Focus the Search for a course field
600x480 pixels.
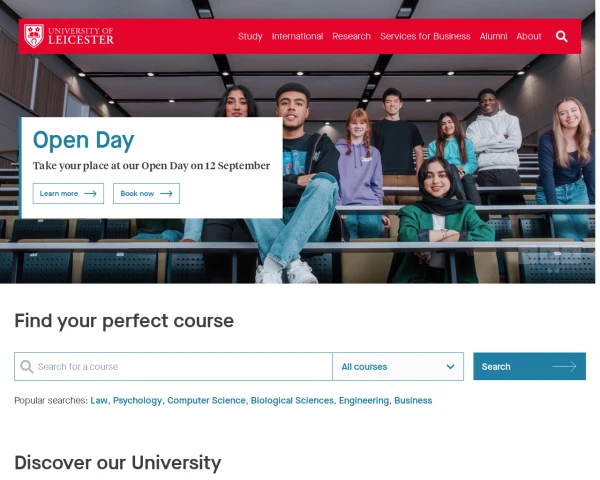click(x=173, y=367)
